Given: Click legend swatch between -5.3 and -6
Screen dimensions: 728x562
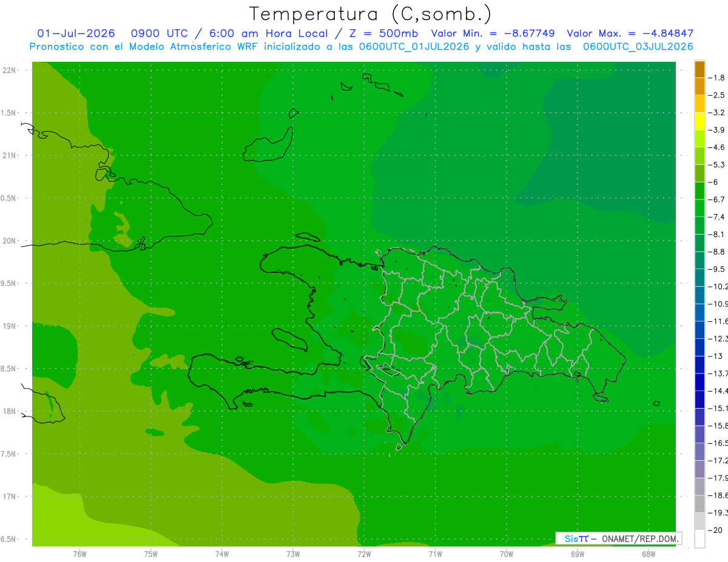Looking at the screenshot, I should click(x=699, y=173).
